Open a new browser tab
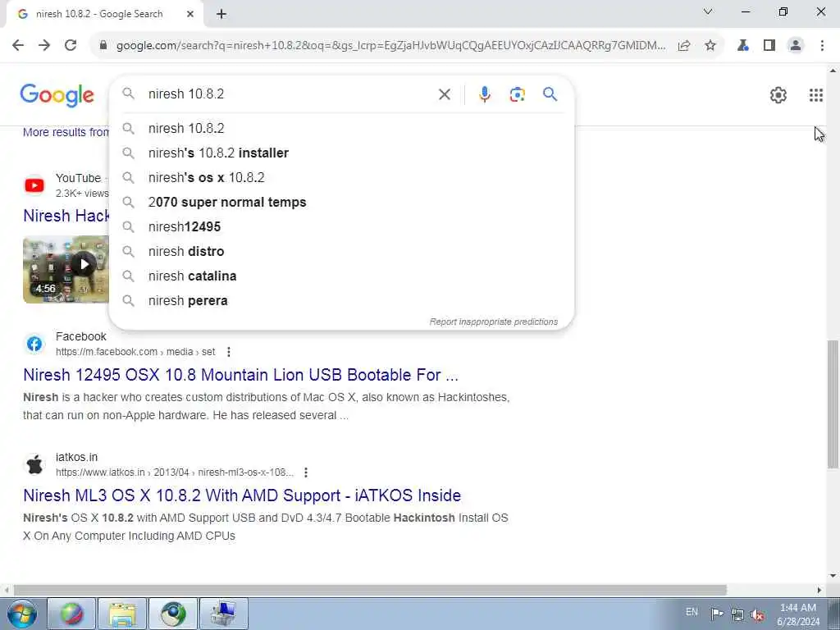Viewport: 840px width, 630px height. pyautogui.click(x=221, y=15)
